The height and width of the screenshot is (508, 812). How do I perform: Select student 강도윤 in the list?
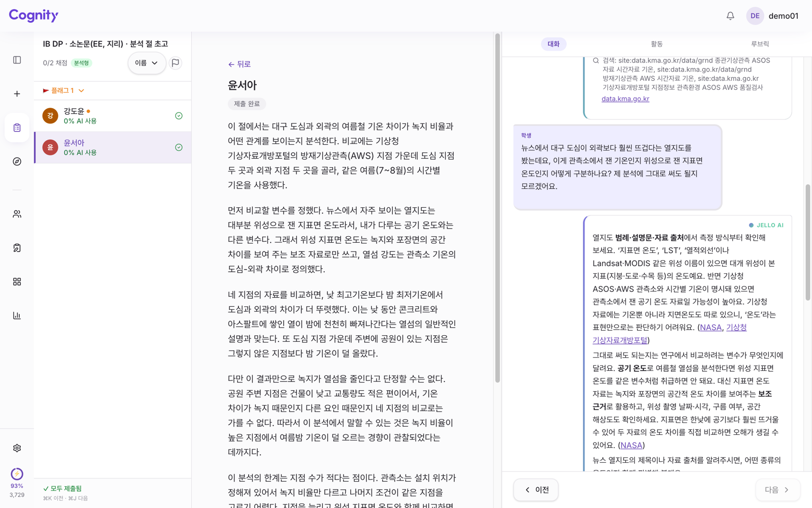click(113, 116)
